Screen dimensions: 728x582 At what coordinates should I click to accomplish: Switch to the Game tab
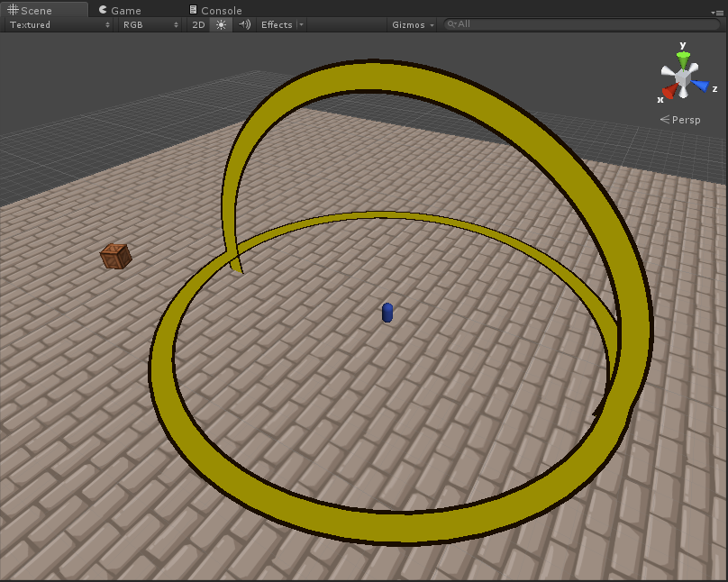click(120, 10)
